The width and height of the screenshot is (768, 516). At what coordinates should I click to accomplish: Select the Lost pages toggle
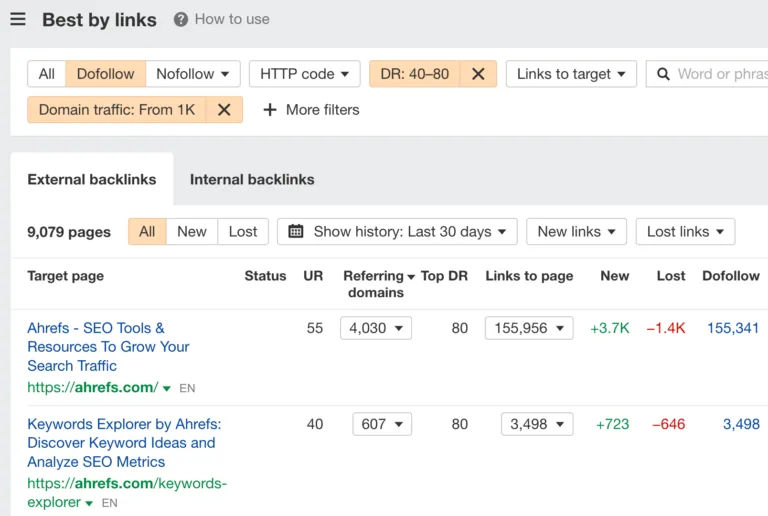point(243,232)
